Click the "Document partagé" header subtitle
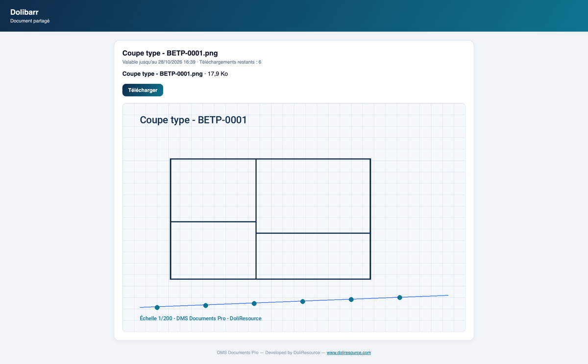This screenshot has width=588, height=364. pos(30,21)
